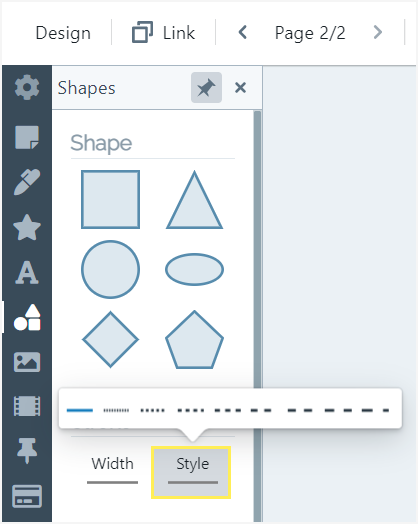Open the video film strip tool

(27, 406)
